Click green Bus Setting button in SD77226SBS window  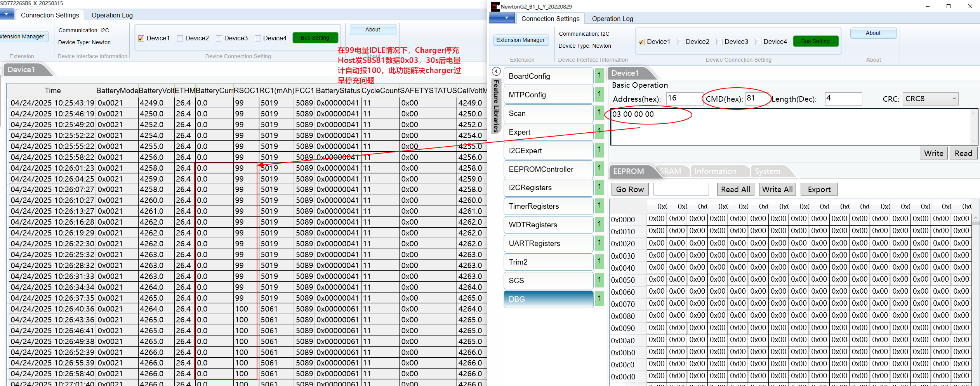(x=315, y=38)
